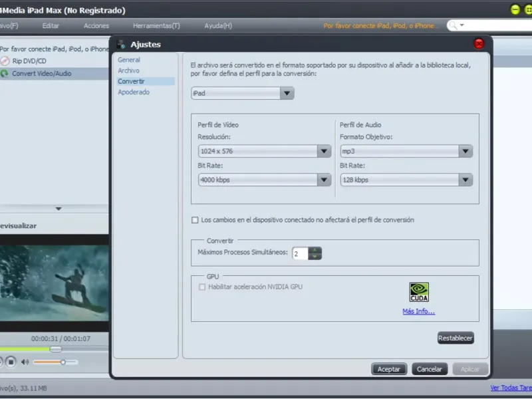
Task: Click the Ajustes dialog title icon
Action: point(121,45)
